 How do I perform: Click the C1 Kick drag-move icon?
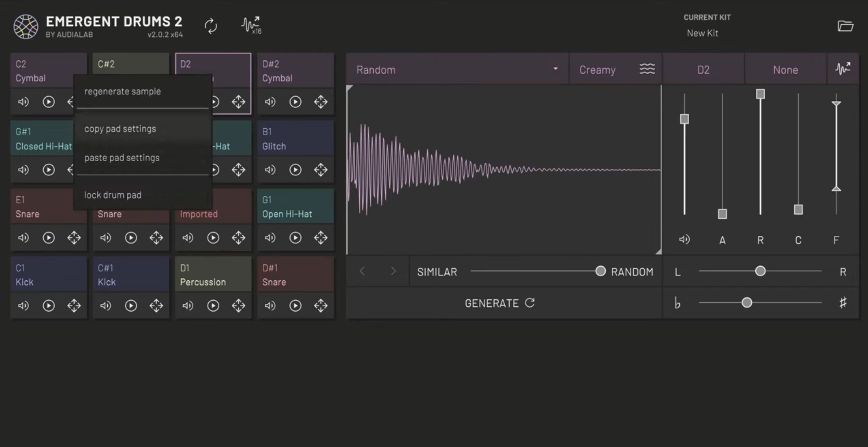point(74,306)
